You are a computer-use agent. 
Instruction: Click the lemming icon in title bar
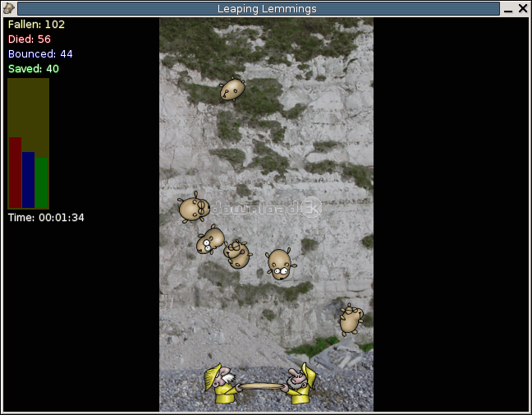[8, 8]
